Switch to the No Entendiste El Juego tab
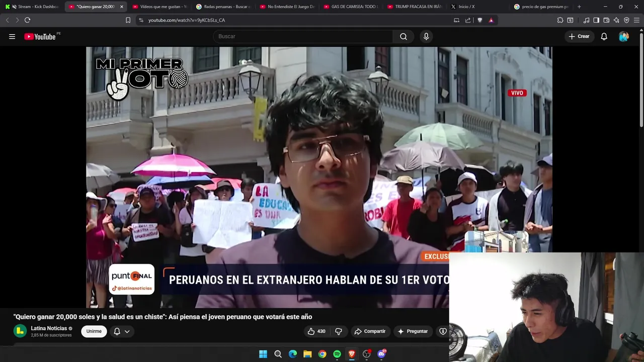The width and height of the screenshot is (644, 362). 286,7
